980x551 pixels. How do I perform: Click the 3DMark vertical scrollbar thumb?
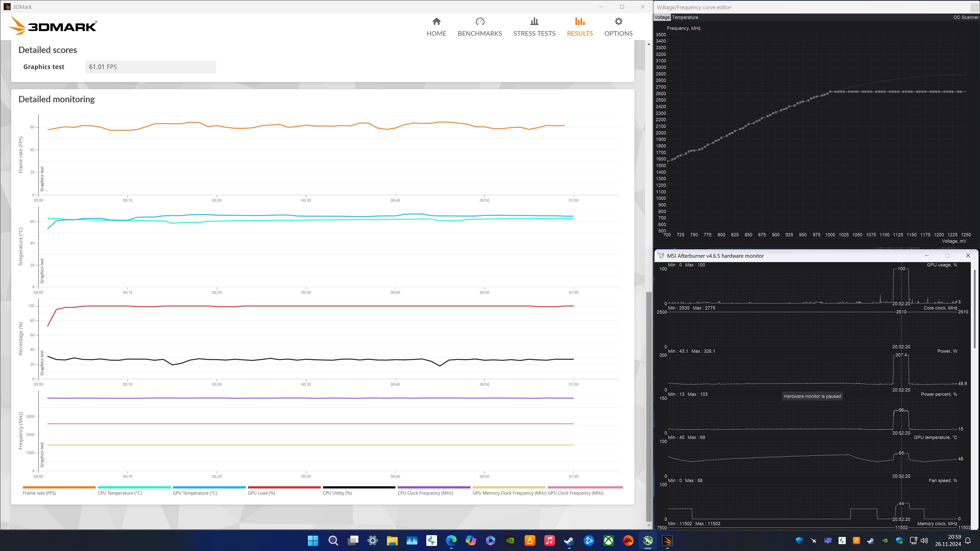(648, 407)
